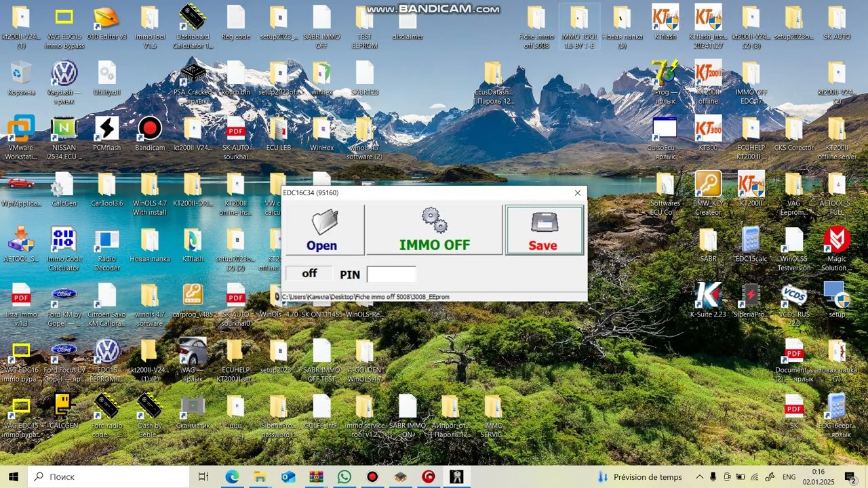Select the VMware Workstation desktop icon

(21, 138)
